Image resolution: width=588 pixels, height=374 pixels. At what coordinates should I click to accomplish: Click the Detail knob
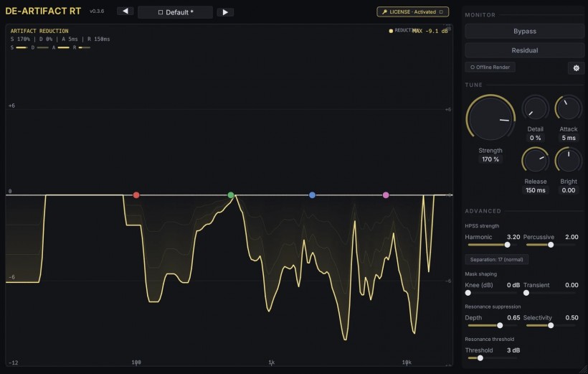[535, 108]
